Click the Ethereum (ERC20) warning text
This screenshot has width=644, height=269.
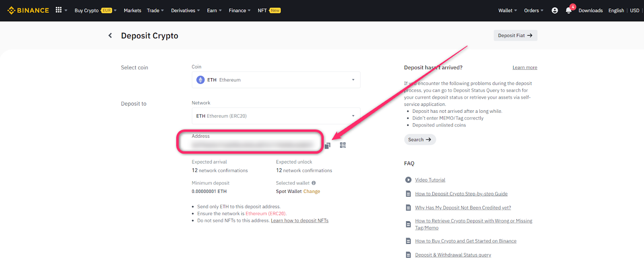click(266, 214)
